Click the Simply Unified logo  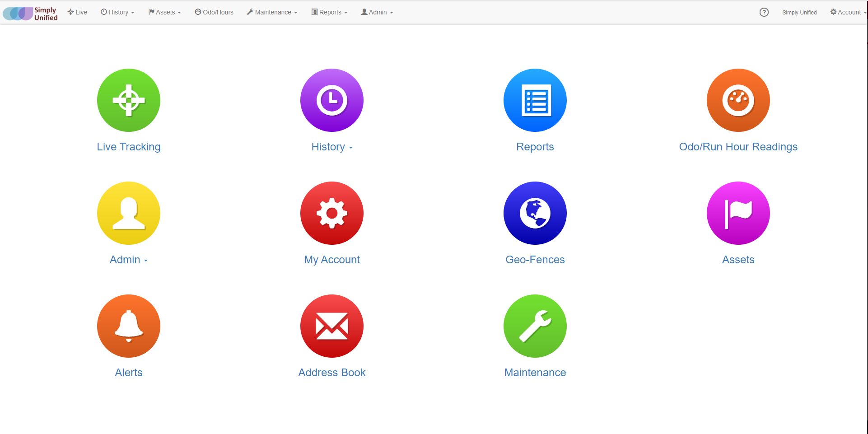(x=30, y=14)
